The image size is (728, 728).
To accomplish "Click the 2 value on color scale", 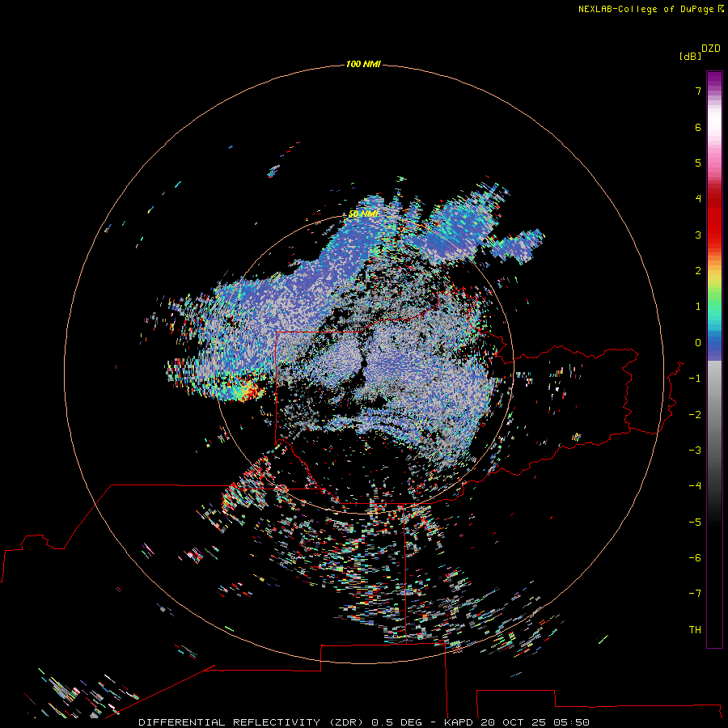I will tap(698, 271).
